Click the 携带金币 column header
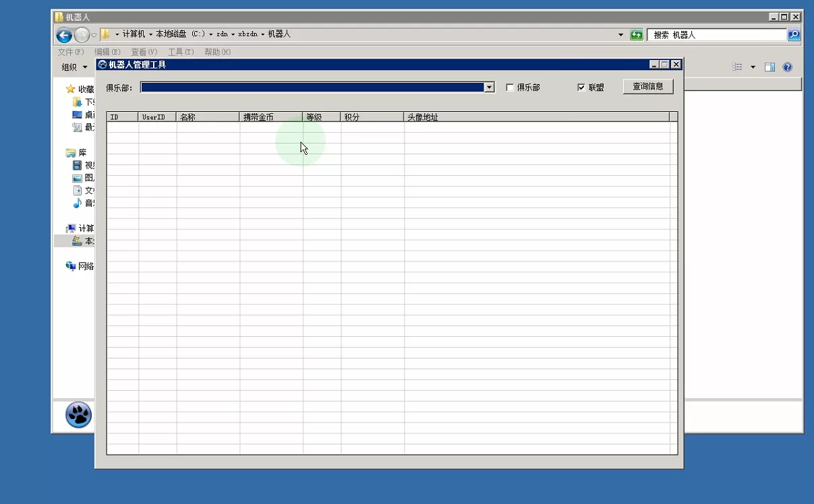Image resolution: width=814 pixels, height=504 pixels. coord(270,117)
